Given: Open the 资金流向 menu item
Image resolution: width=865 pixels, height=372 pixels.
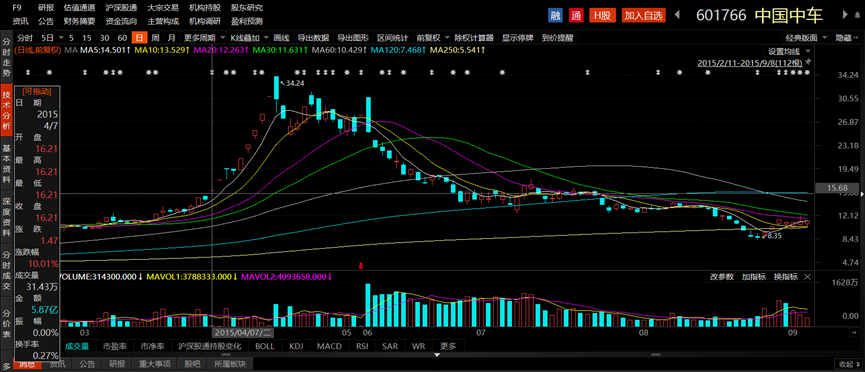Looking at the screenshot, I should 121,22.
